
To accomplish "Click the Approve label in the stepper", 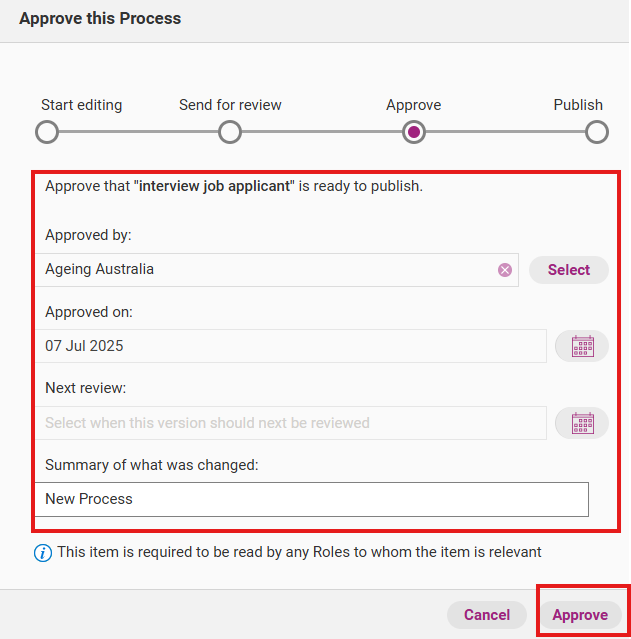I will pos(413,105).
